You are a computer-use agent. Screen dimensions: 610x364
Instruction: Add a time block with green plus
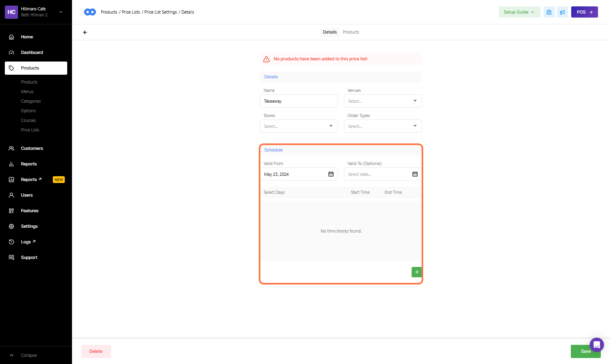pyautogui.click(x=416, y=272)
